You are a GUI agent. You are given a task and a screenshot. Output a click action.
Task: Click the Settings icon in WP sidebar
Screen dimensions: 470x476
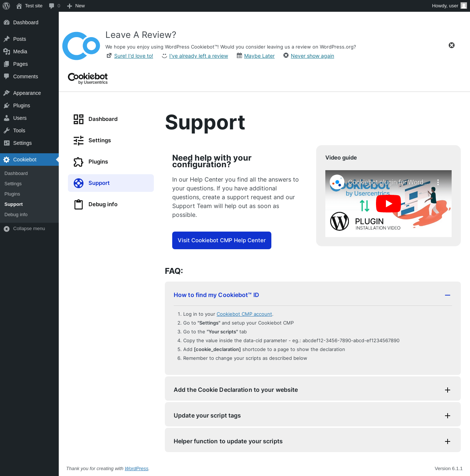(x=7, y=143)
